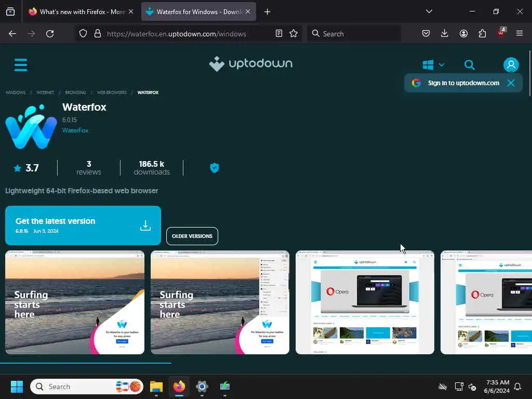532x399 pixels.
Task: Close the What's new with Firefox tab
Action: click(x=131, y=12)
